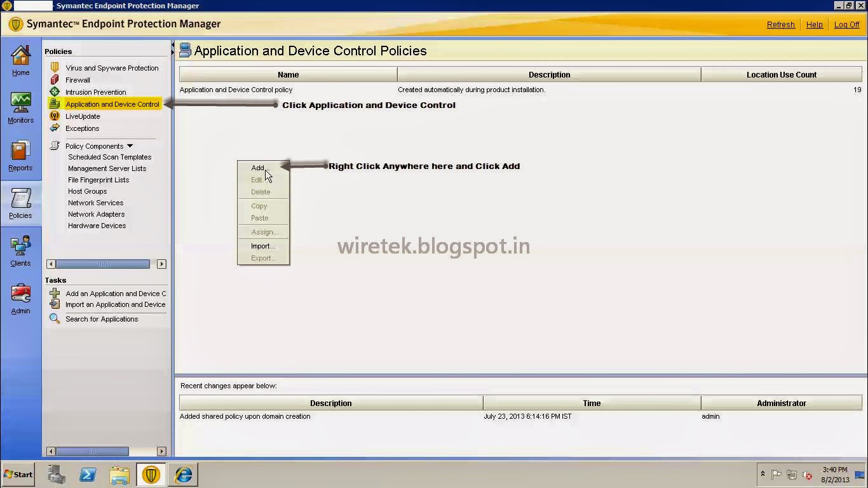
Task: Select Management Server Lists
Action: (107, 168)
